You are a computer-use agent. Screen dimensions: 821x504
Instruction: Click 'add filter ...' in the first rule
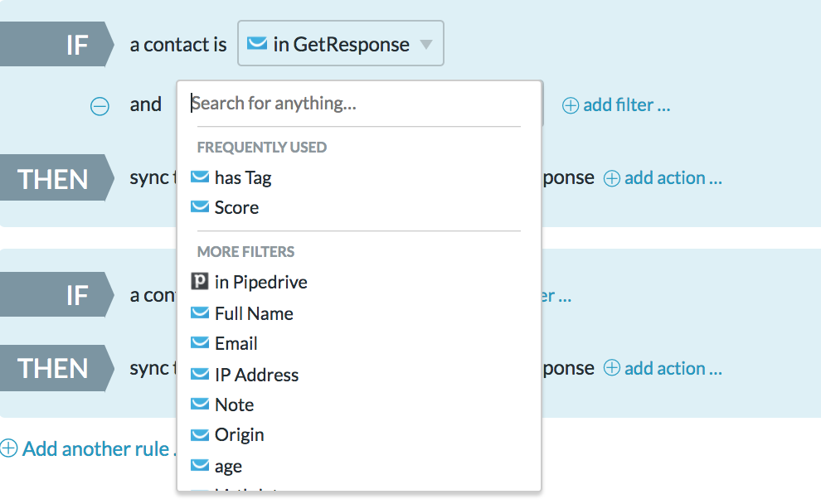point(616,105)
